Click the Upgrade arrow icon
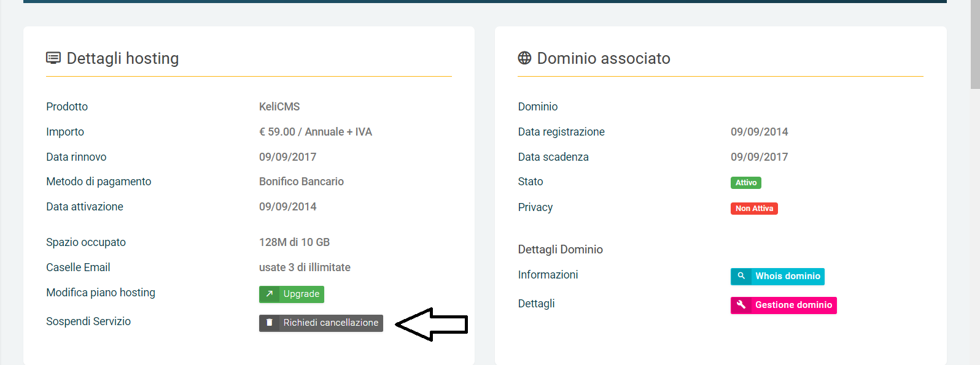Viewport: 980px width, 365px height. (x=269, y=294)
